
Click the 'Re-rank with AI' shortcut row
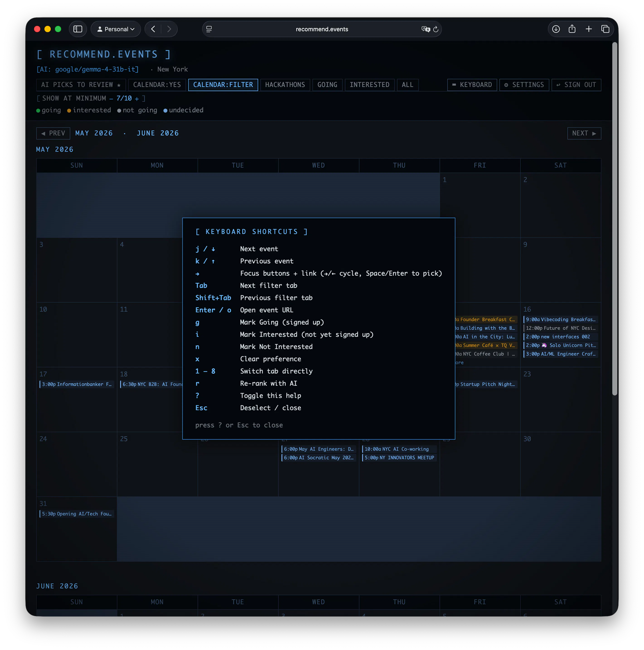318,383
